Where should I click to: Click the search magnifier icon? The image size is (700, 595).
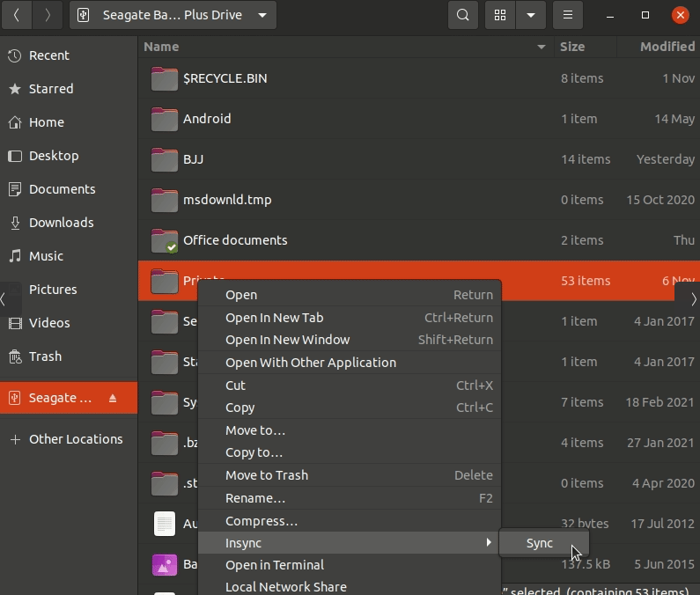463,15
